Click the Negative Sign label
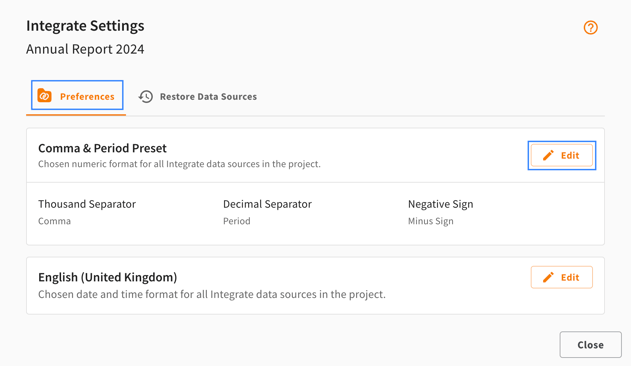631x366 pixels. tap(441, 204)
